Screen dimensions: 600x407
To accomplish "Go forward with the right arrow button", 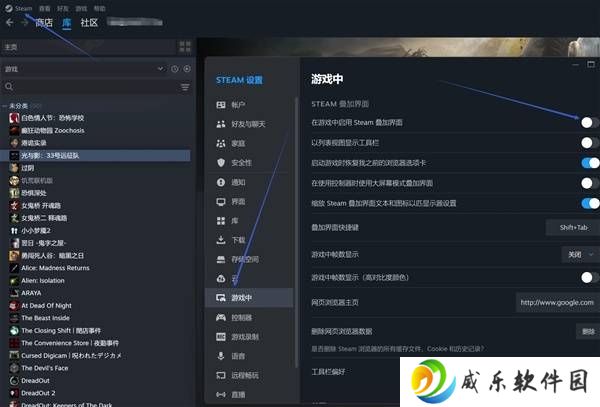I will click(24, 23).
